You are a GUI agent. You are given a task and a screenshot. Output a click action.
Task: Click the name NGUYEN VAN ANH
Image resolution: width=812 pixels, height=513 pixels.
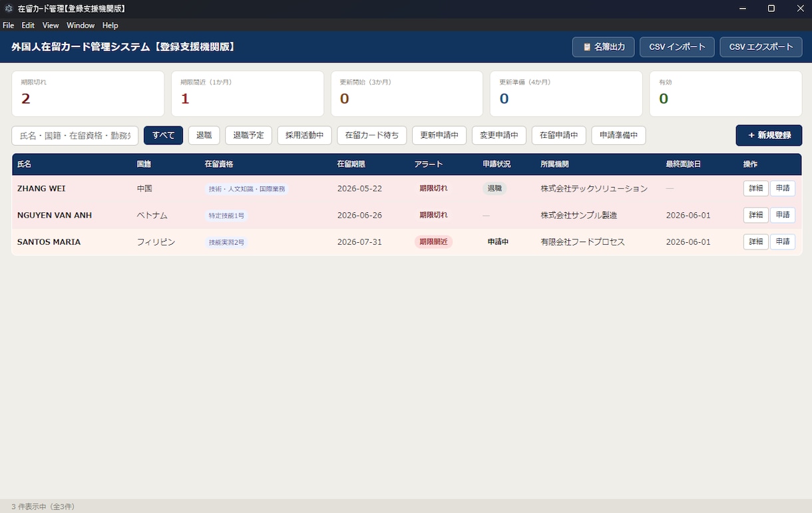[55, 215]
